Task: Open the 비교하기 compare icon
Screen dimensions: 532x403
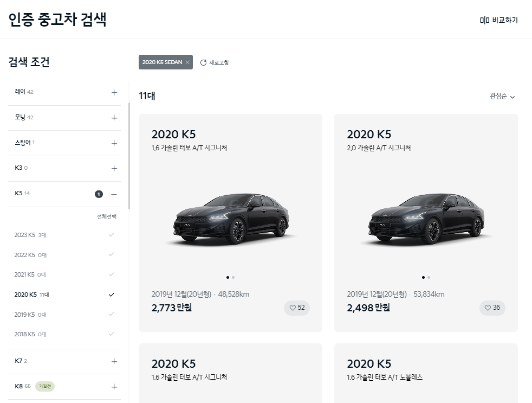Action: point(484,21)
